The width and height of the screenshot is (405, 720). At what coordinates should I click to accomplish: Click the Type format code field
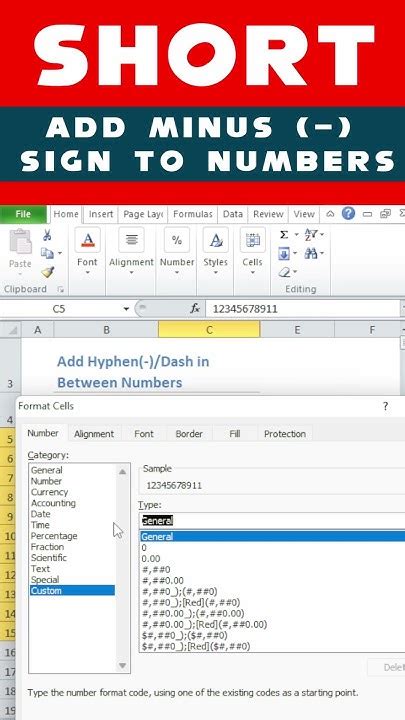pyautogui.click(x=272, y=521)
